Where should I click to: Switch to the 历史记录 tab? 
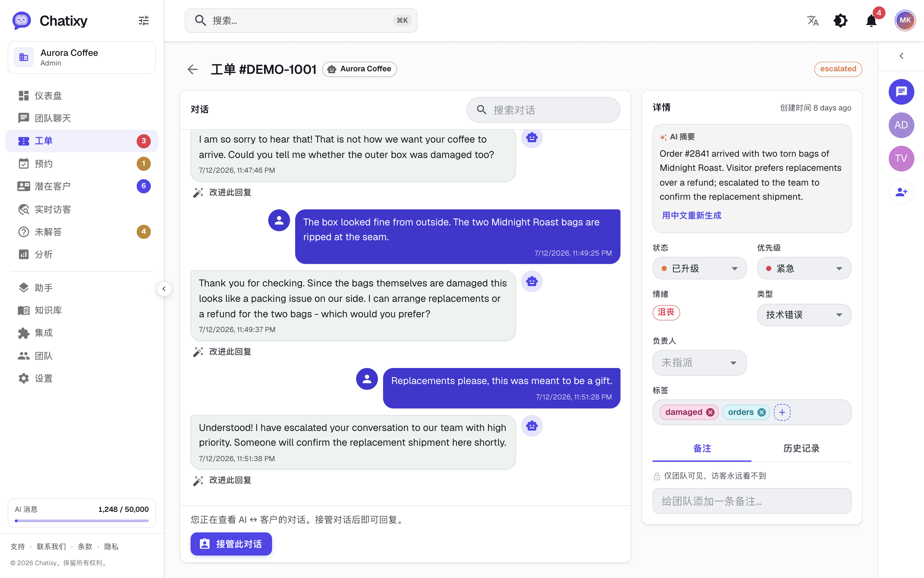(801, 448)
